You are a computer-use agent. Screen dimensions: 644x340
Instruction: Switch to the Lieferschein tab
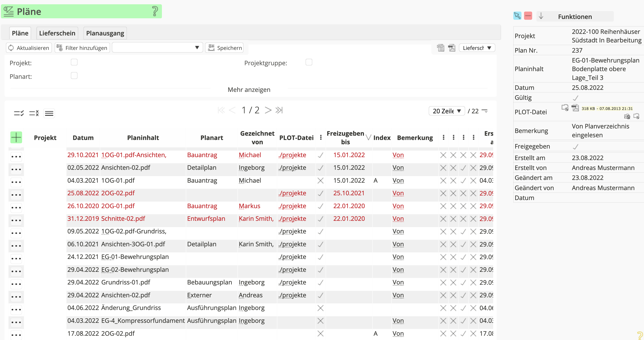[x=57, y=33]
